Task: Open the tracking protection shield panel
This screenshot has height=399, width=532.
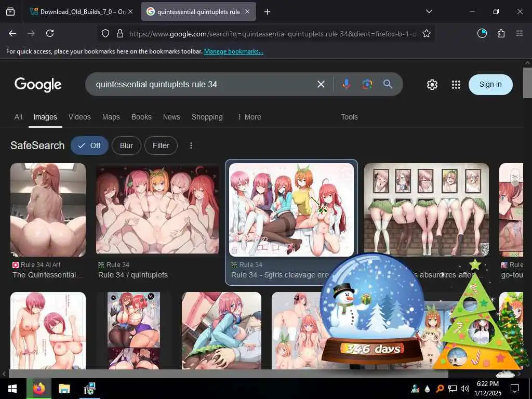Action: (105, 33)
